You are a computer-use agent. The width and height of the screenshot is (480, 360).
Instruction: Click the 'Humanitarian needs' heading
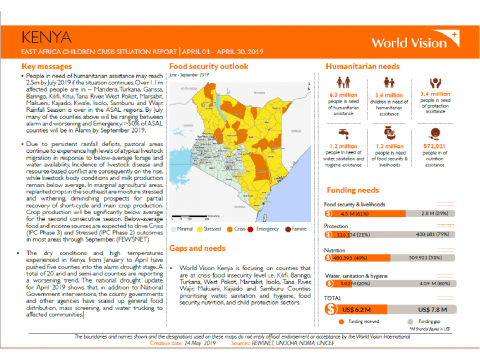pyautogui.click(x=363, y=66)
